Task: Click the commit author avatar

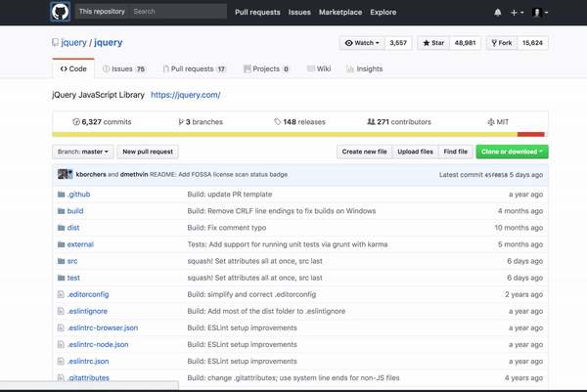Action: point(65,174)
